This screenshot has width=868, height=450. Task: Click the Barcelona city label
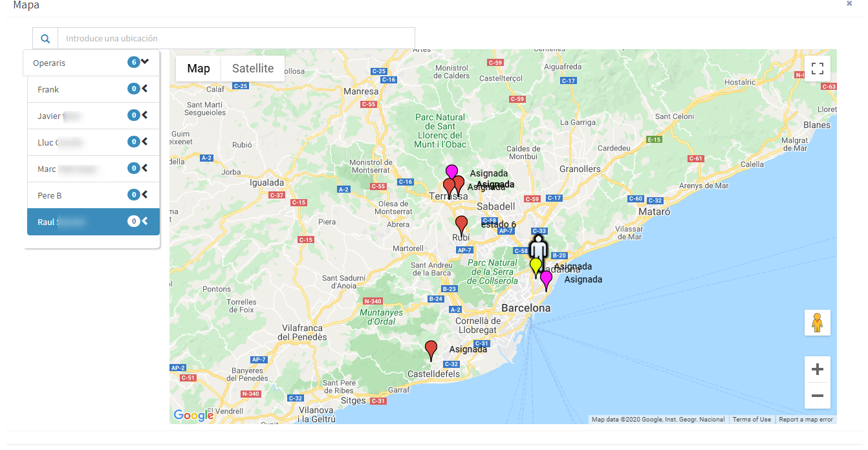click(x=526, y=308)
